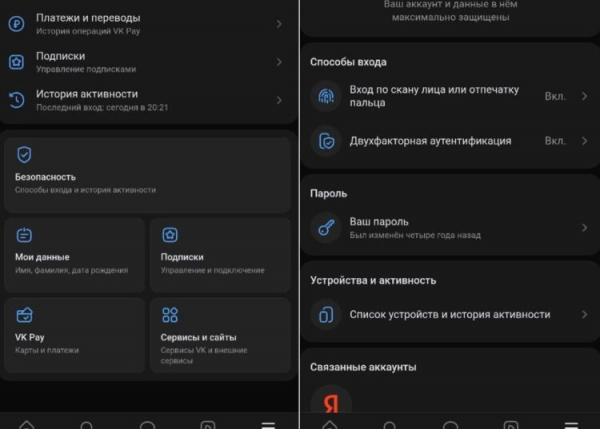Viewport: 600px width, 429px height.
Task: Open face or fingerprint login via its chevron
Action: click(584, 96)
